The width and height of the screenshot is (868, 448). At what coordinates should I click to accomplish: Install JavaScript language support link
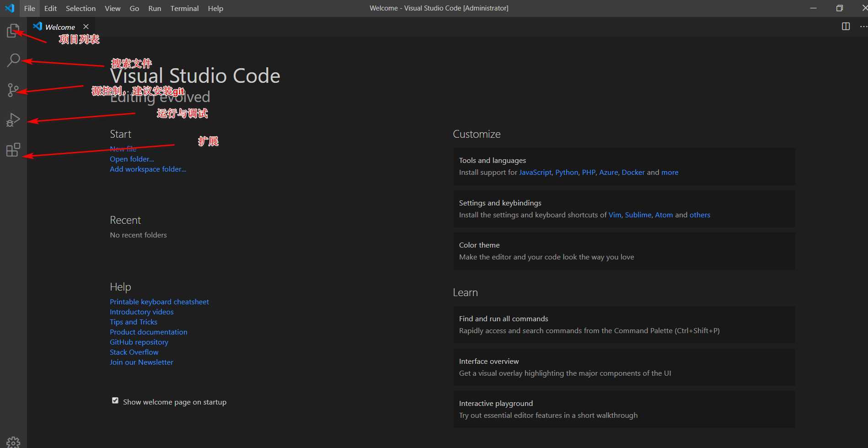pos(535,172)
